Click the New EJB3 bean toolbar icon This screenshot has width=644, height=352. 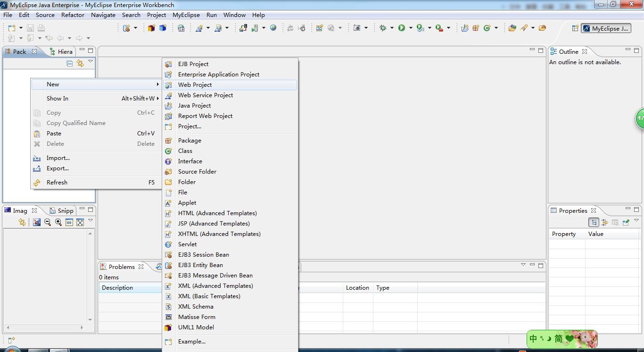click(x=126, y=28)
